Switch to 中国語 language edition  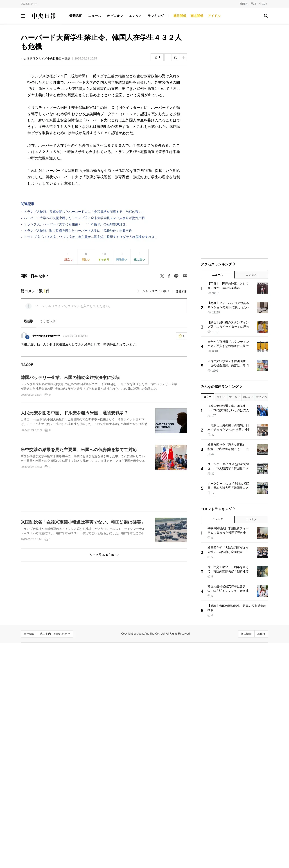coord(263,4)
